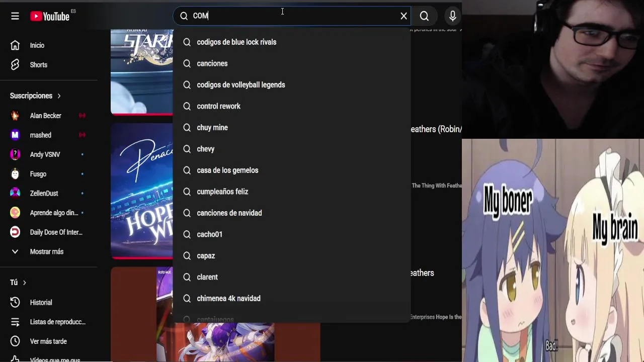The height and width of the screenshot is (362, 644).
Task: Click the mashed avatar icon
Action: point(15,135)
